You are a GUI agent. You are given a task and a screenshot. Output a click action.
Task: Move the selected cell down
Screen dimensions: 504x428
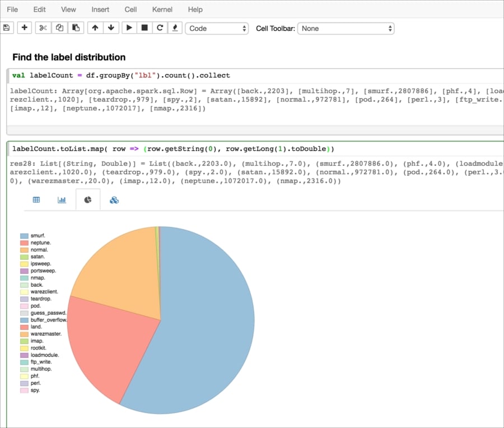pyautogui.click(x=110, y=27)
